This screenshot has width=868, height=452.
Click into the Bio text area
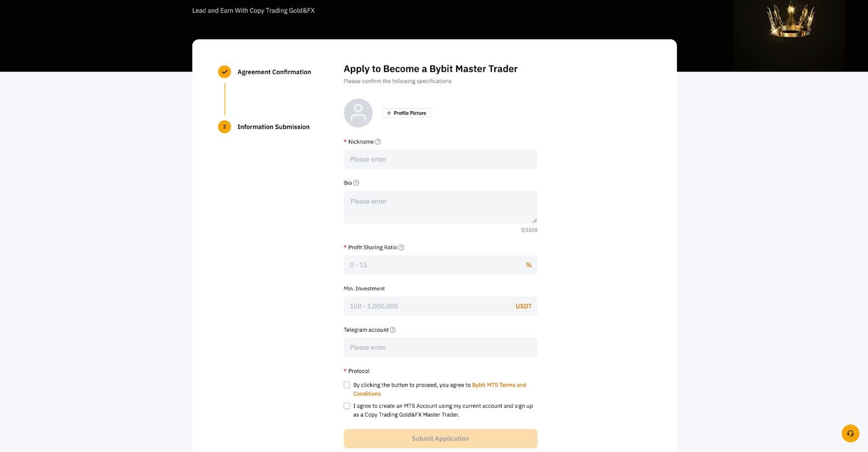[x=440, y=207]
